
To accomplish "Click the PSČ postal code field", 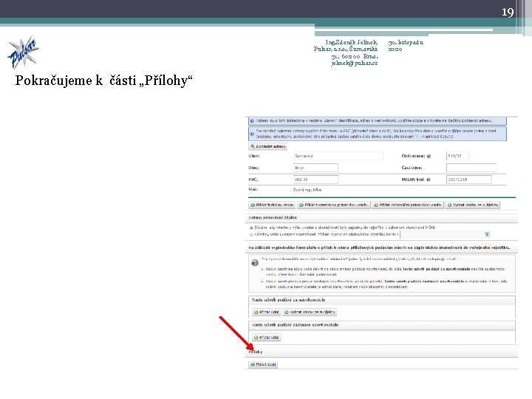I will [316, 179].
